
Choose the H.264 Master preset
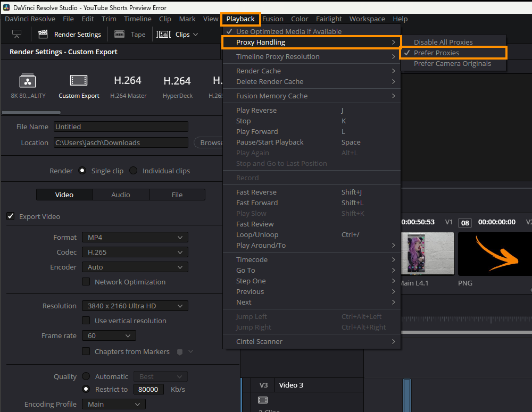tap(128, 87)
